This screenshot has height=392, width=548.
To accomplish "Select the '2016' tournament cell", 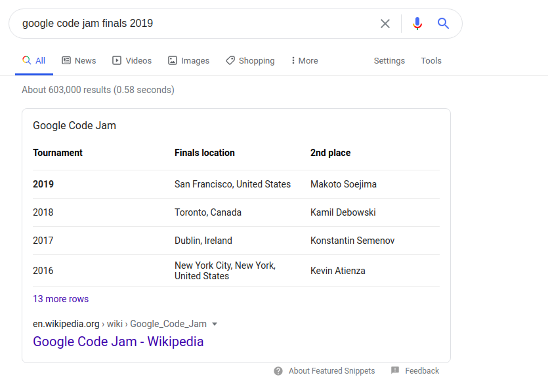I will point(43,271).
